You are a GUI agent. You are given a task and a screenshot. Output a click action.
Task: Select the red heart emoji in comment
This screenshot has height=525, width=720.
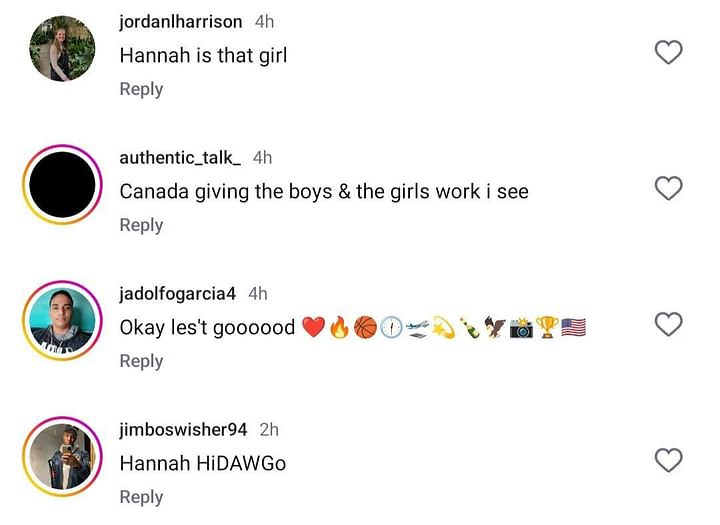[x=314, y=327]
